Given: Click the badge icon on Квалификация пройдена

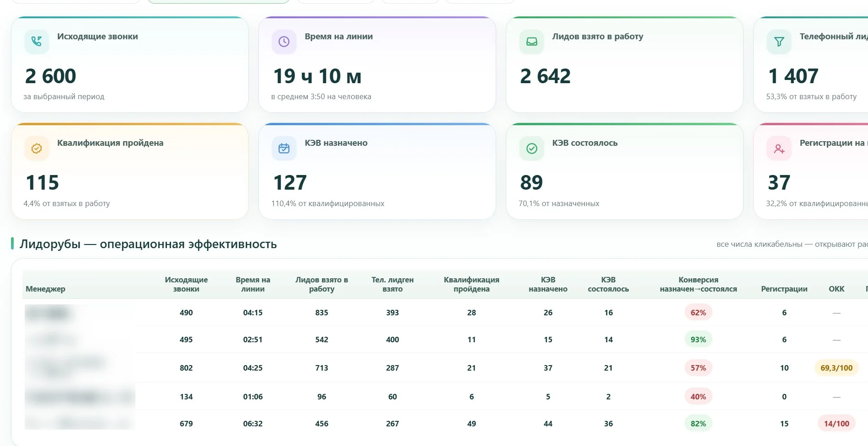Looking at the screenshot, I should point(37,148).
